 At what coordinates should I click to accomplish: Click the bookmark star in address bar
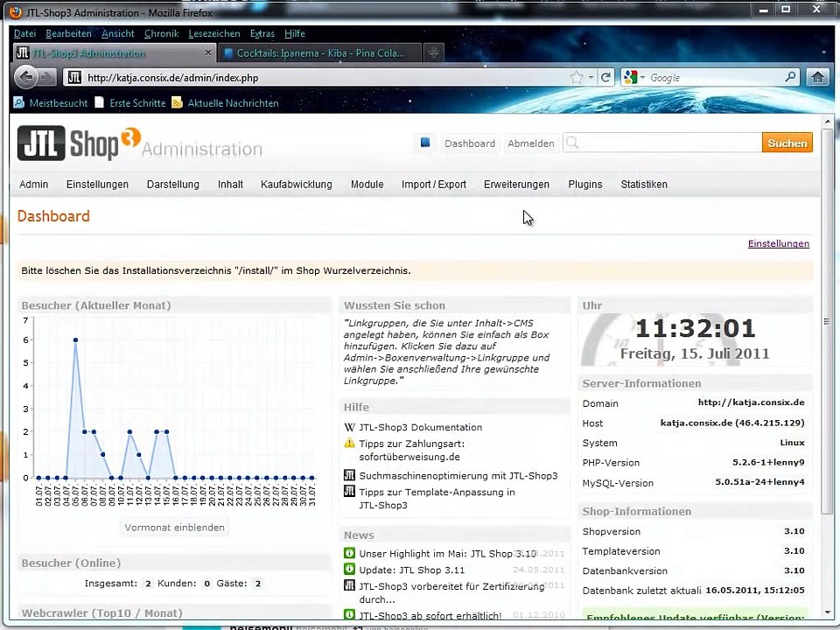[x=577, y=78]
